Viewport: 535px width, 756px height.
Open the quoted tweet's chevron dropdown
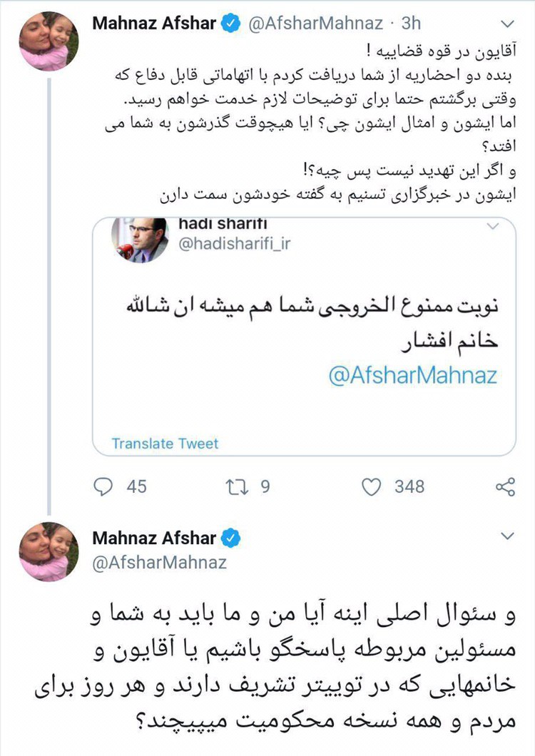pos(492,225)
